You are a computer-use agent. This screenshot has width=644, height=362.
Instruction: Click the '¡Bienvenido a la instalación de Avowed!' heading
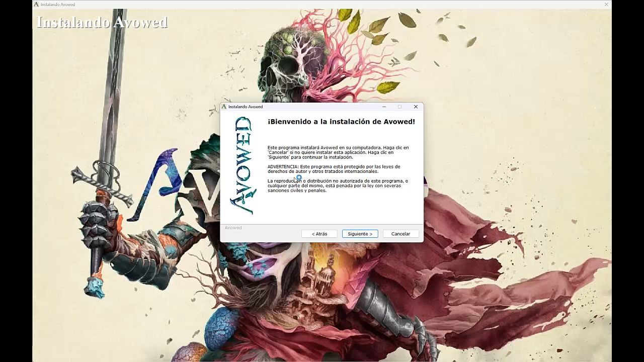click(342, 122)
